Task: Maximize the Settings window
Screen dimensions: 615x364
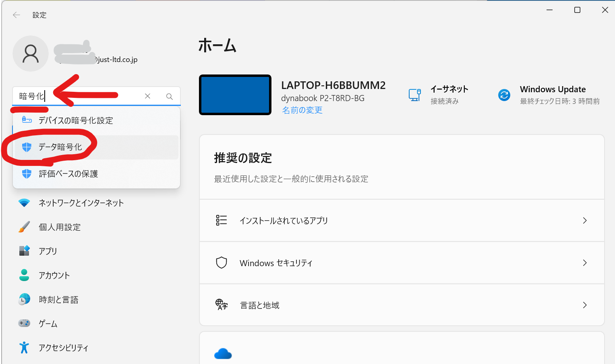Action: pos(577,10)
